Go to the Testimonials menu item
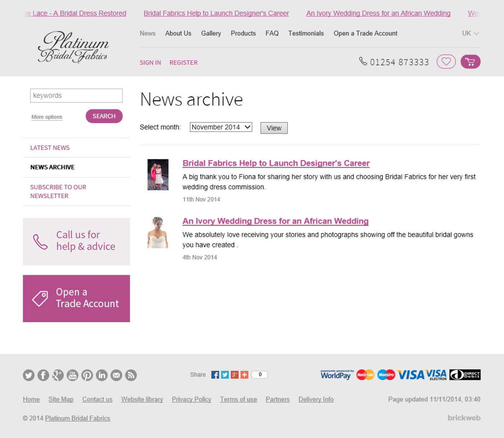 [x=306, y=33]
